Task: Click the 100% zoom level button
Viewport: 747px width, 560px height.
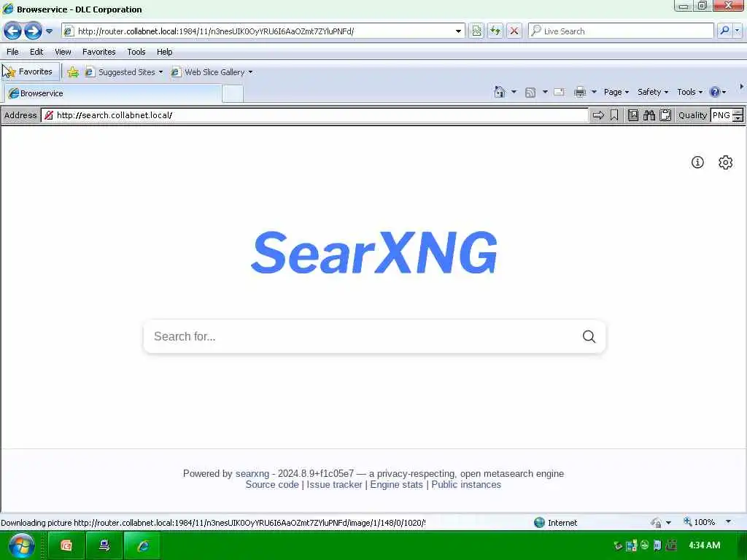Action: tap(700, 522)
